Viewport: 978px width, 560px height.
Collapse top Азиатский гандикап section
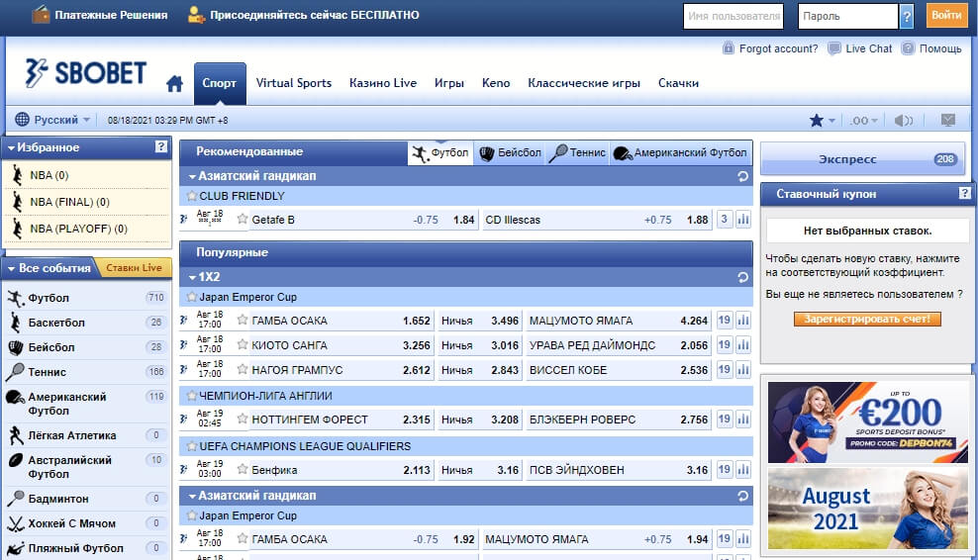192,177
